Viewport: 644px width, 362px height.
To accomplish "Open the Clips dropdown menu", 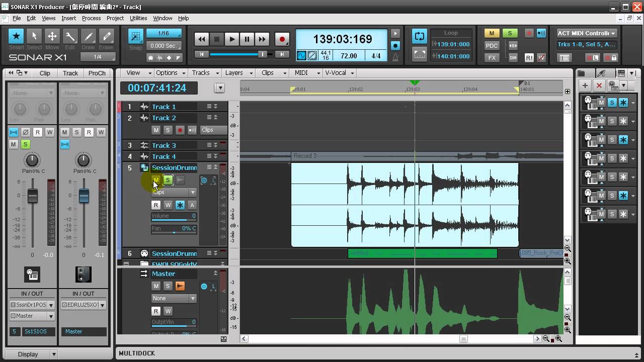I will (x=272, y=73).
